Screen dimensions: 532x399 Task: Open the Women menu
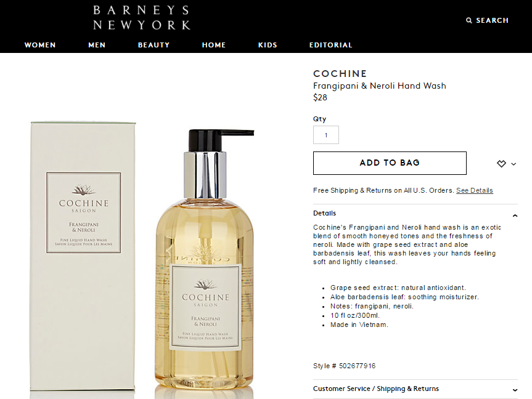[40, 45]
